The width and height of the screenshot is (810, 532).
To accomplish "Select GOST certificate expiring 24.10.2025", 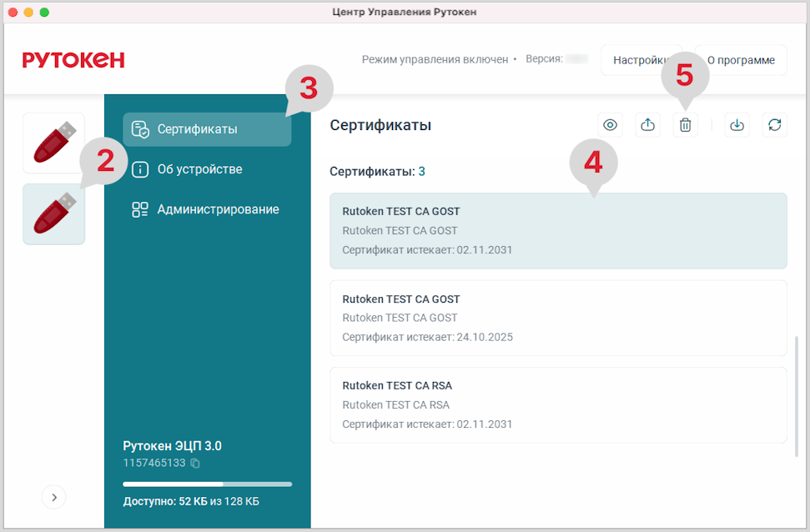I will [x=558, y=318].
